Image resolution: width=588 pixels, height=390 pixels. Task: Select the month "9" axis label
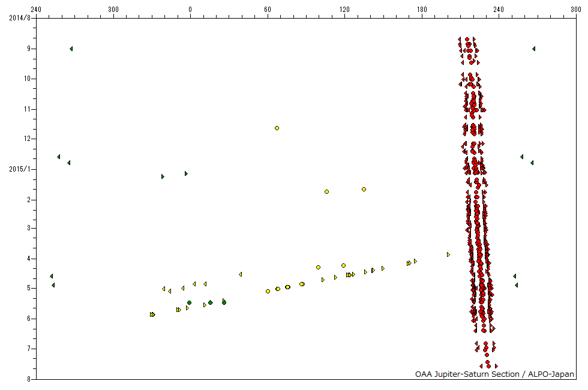tap(29, 49)
